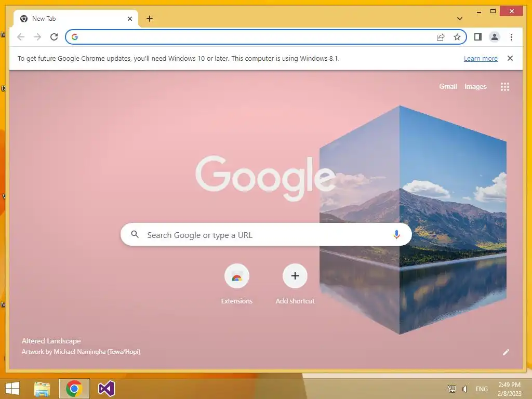Click the Add shortcut button
Image resolution: width=532 pixels, height=399 pixels.
pos(295,284)
